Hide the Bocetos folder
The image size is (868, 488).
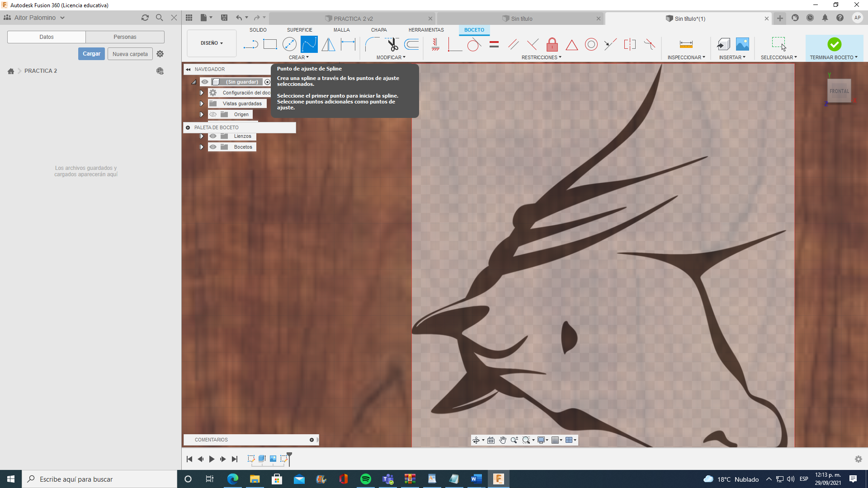coord(213,147)
